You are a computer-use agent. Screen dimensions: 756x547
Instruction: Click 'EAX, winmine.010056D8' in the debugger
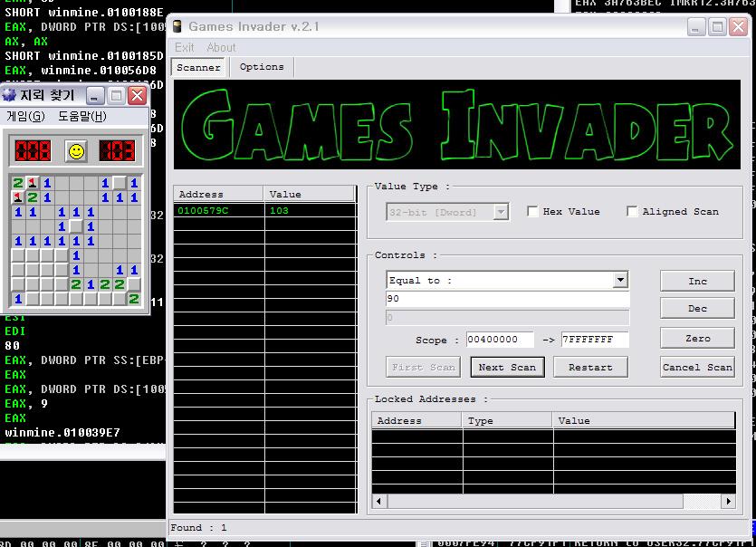click(81, 70)
